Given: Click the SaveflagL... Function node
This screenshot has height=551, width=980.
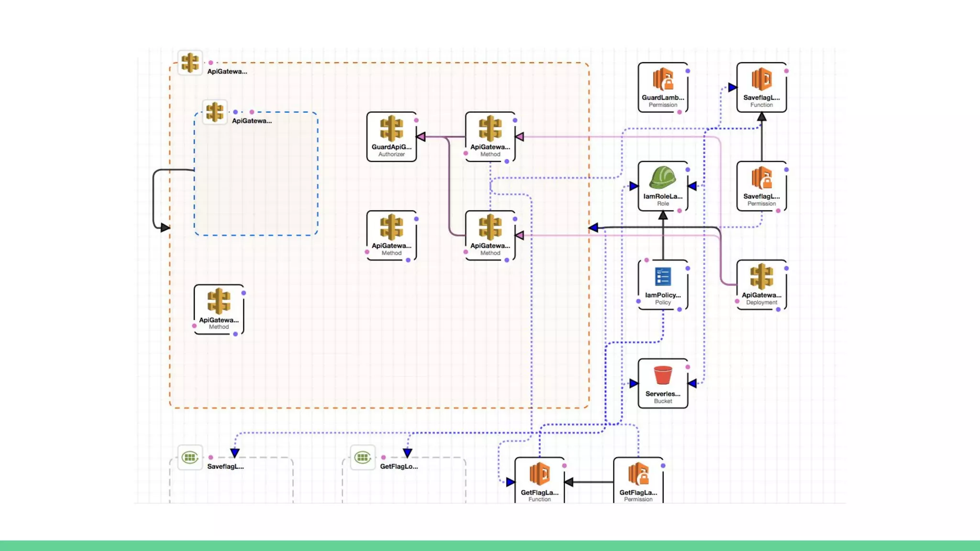Looking at the screenshot, I should coord(761,88).
